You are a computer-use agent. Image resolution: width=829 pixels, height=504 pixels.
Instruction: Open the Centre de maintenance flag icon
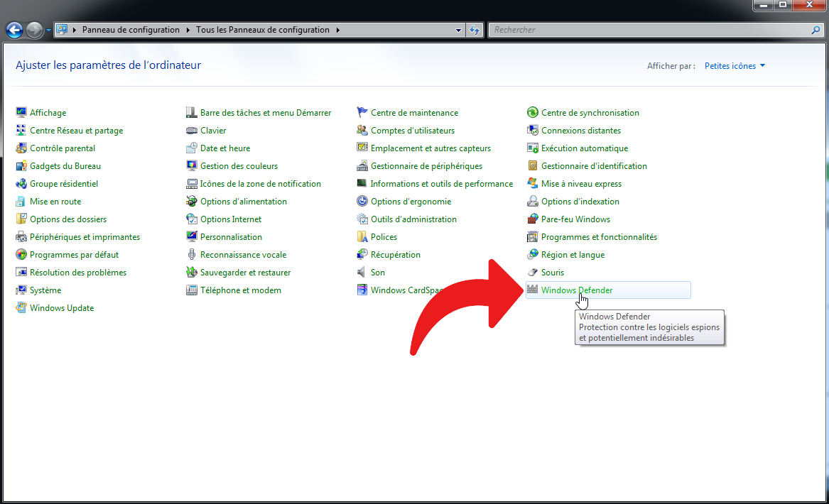click(362, 113)
